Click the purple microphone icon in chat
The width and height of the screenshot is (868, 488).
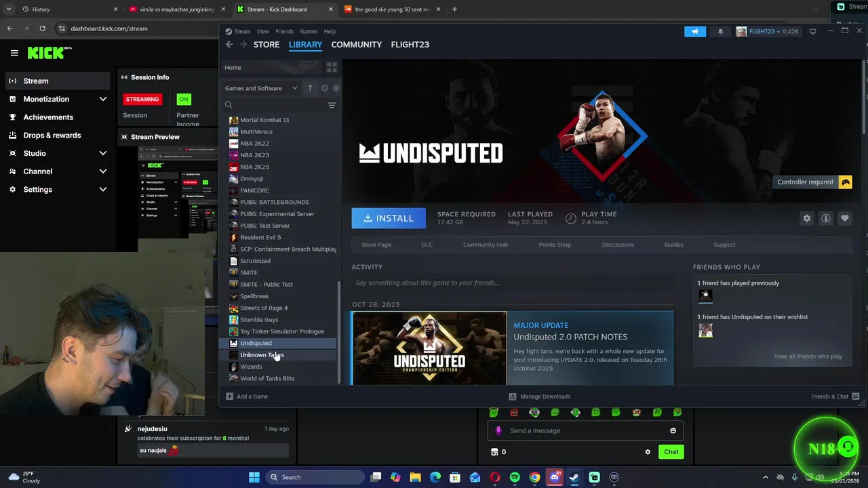pos(498,430)
